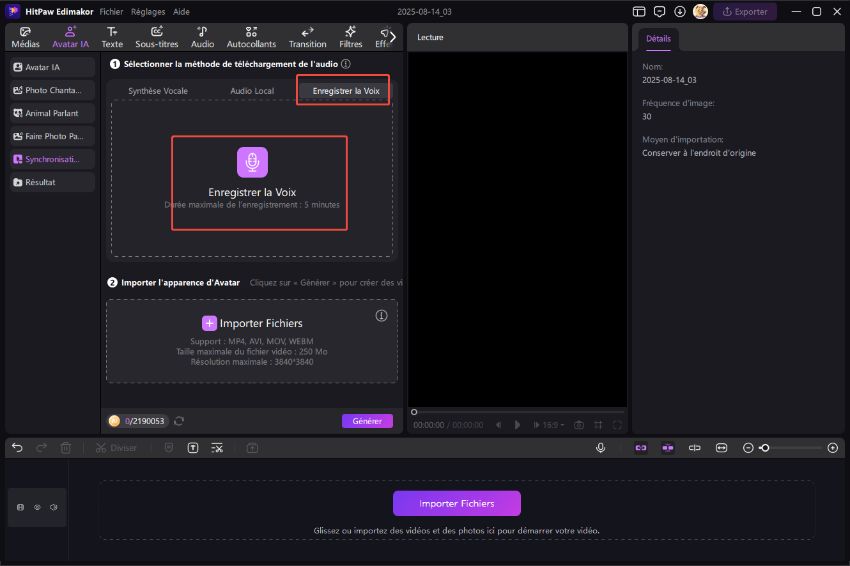This screenshot has height=566, width=850.
Task: Open the Filtres panel
Action: pos(351,37)
